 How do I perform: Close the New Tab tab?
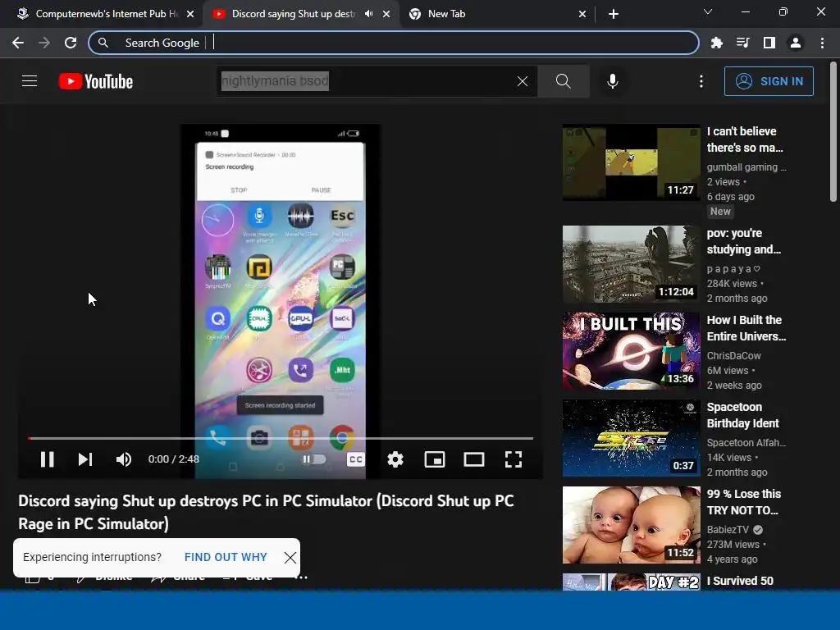click(582, 15)
